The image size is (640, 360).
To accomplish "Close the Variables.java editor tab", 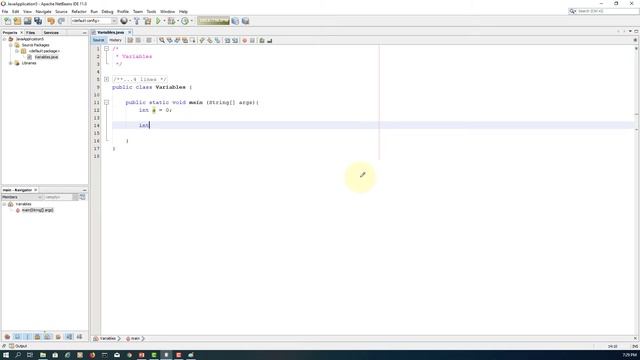I will (x=130, y=32).
